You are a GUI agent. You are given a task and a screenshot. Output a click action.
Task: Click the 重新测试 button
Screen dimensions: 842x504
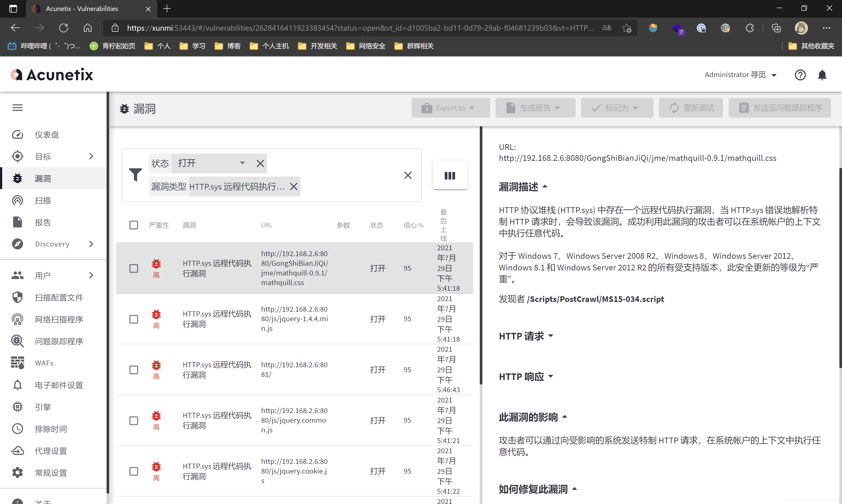[x=690, y=108]
